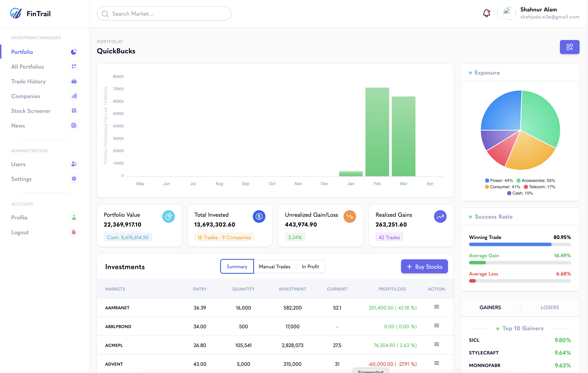Switch to the In Profit tab
This screenshot has width=588, height=373.
[x=310, y=267]
